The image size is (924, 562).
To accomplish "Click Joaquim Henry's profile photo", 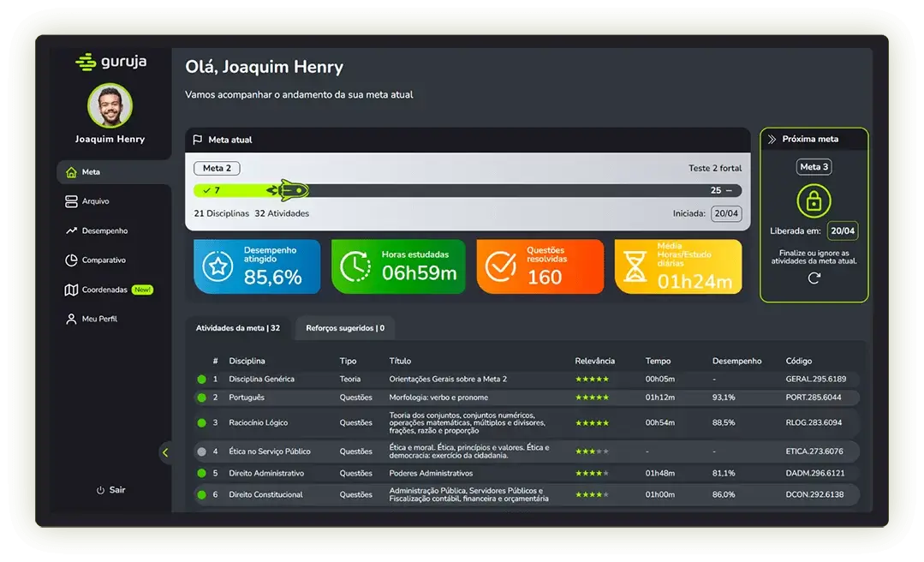I will (110, 105).
